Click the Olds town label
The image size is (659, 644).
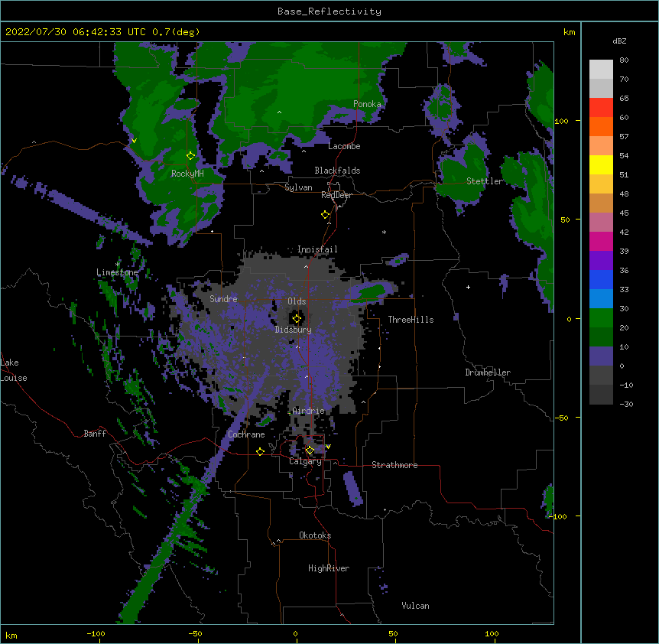[297, 301]
